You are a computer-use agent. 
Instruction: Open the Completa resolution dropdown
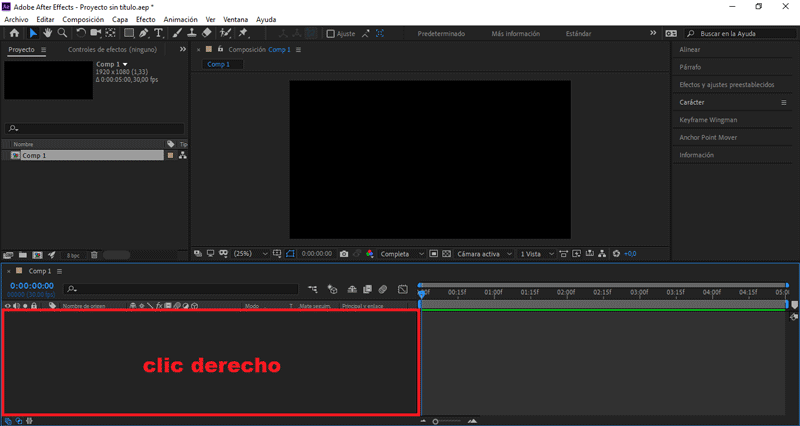click(x=402, y=254)
